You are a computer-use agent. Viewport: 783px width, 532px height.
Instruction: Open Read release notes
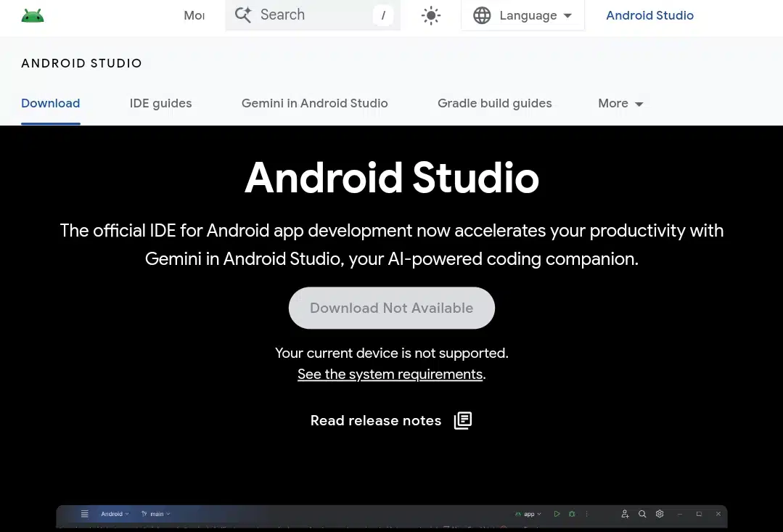391,421
